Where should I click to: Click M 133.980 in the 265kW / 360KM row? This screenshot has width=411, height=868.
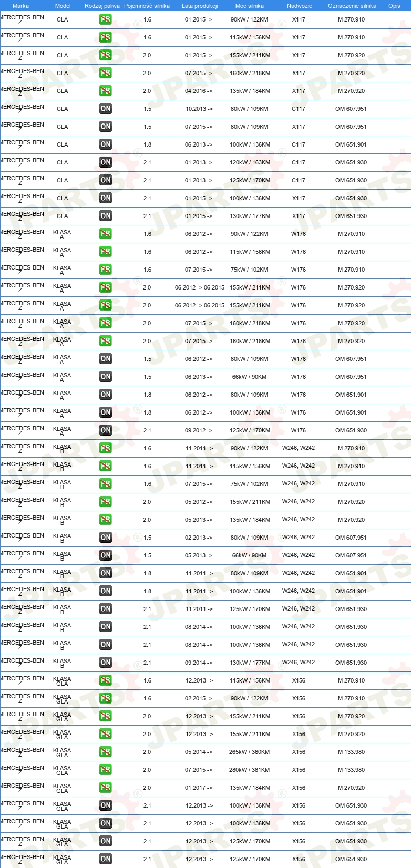pyautogui.click(x=351, y=752)
